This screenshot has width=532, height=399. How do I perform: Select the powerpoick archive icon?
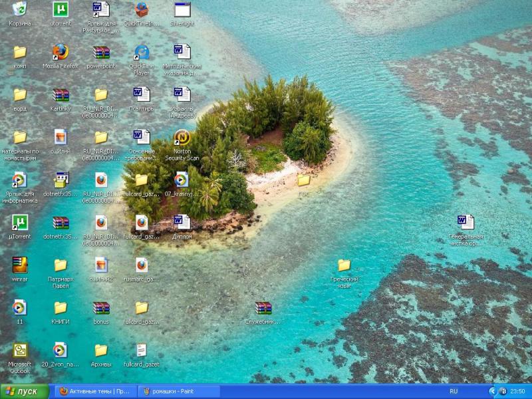click(x=101, y=53)
